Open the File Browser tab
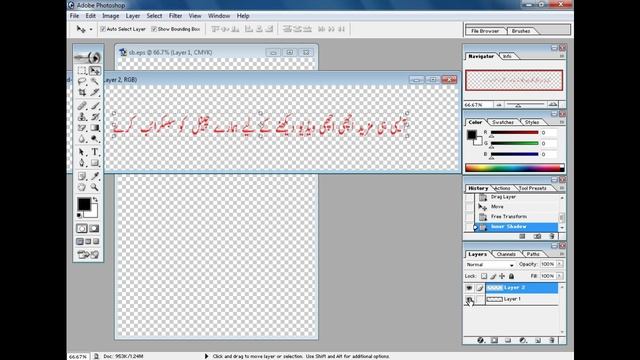Viewport: 640px width, 360px height. coord(485,31)
